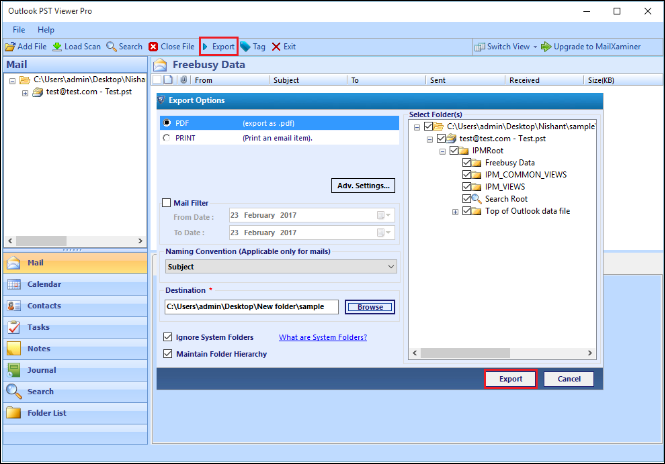The width and height of the screenshot is (665, 464).
Task: Uncheck the Freebusy Data folder checkbox
Action: coord(467,162)
